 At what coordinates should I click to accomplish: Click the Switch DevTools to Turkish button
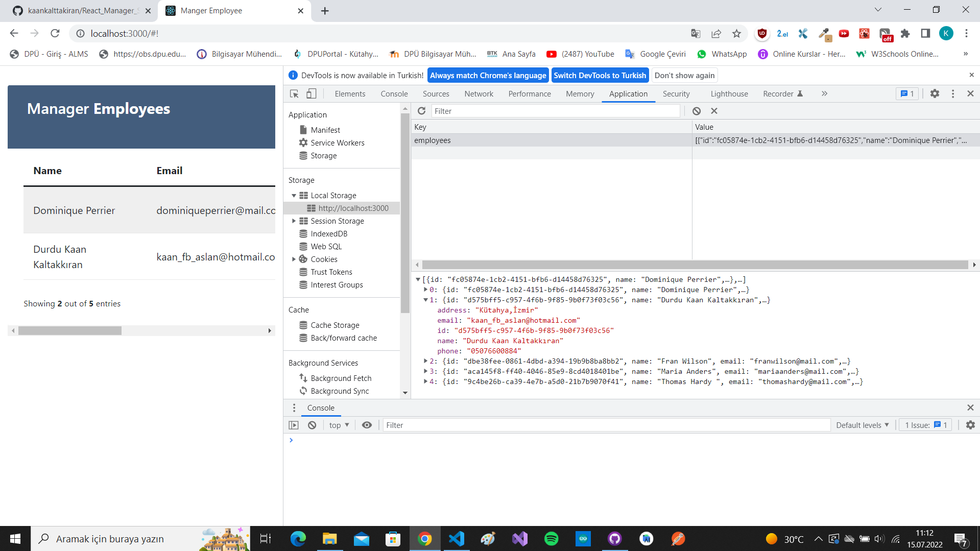[x=600, y=75]
